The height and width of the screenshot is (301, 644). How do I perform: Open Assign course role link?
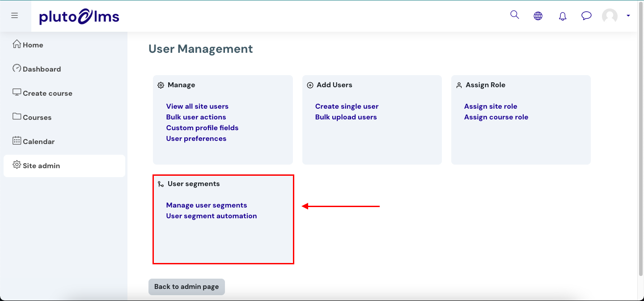496,117
